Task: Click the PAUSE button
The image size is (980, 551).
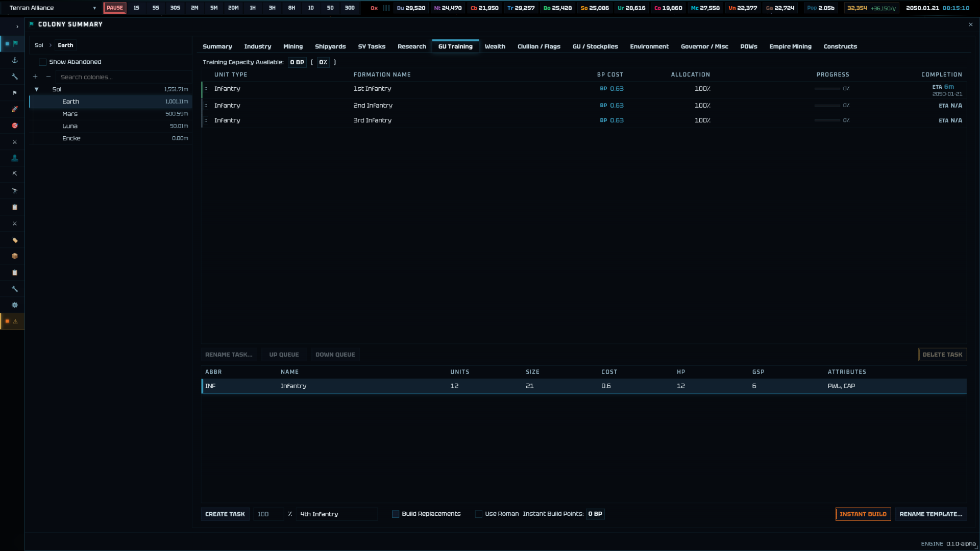Action: 115,8
